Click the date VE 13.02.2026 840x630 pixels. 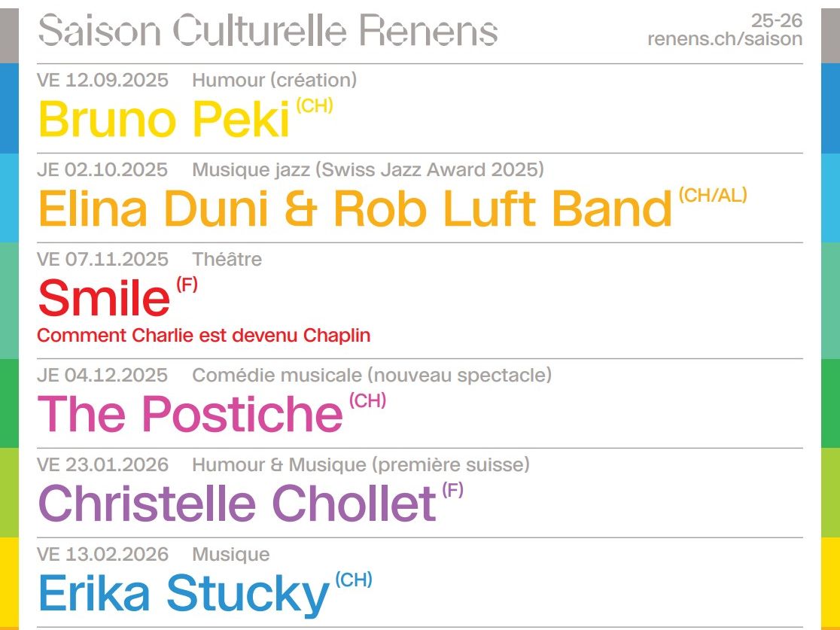[102, 555]
